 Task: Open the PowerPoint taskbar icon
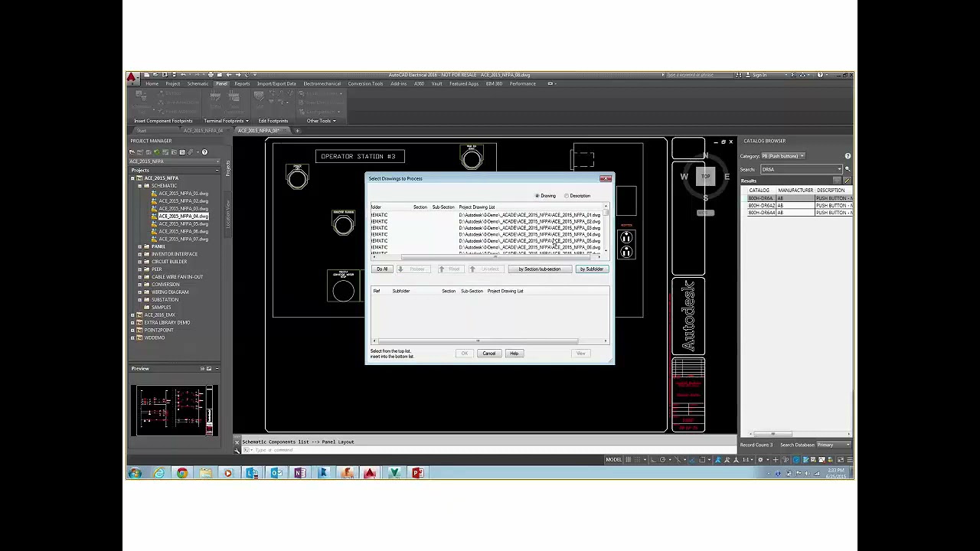tap(417, 473)
